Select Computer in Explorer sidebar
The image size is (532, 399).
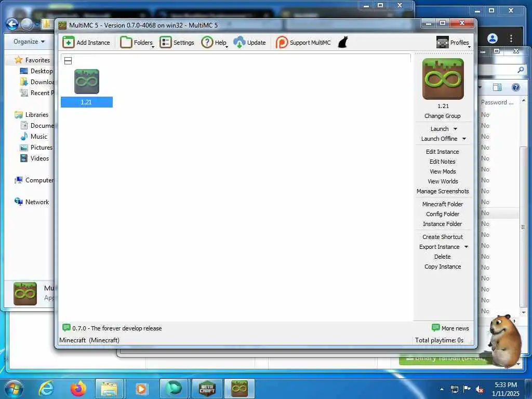34,180
